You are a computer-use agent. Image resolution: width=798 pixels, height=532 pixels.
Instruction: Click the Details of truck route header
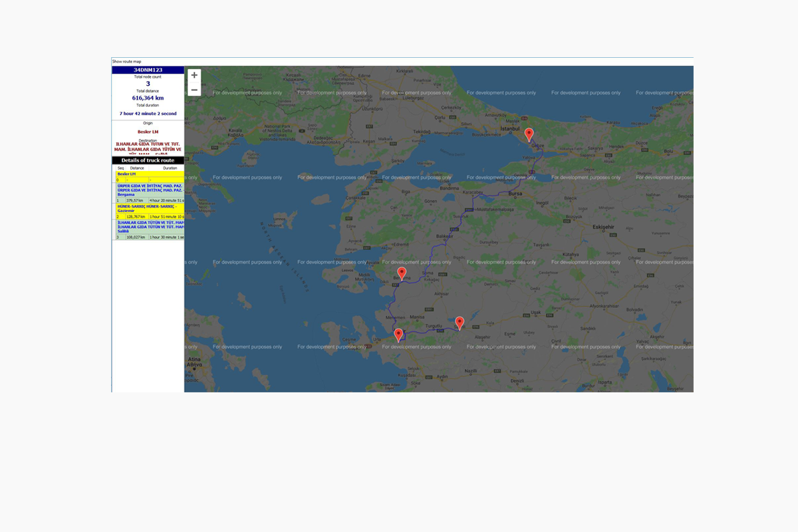click(147, 160)
